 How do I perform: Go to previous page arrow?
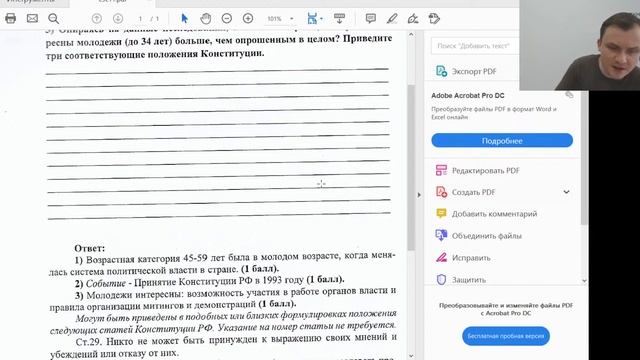[x=97, y=18]
